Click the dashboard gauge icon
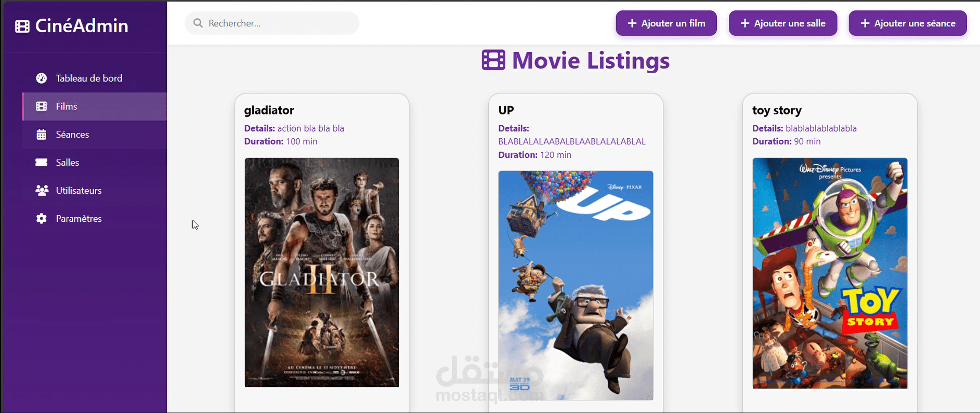The image size is (980, 413). click(42, 78)
